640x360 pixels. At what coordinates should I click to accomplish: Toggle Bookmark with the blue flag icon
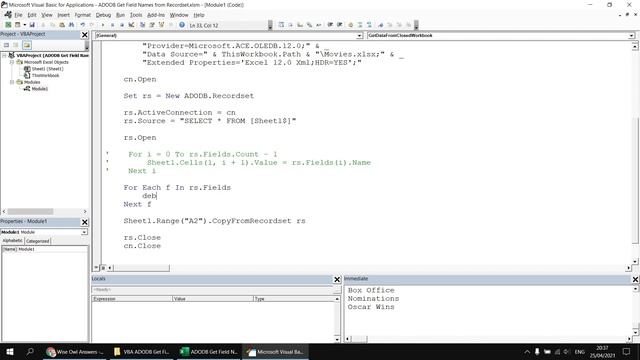(381, 25)
